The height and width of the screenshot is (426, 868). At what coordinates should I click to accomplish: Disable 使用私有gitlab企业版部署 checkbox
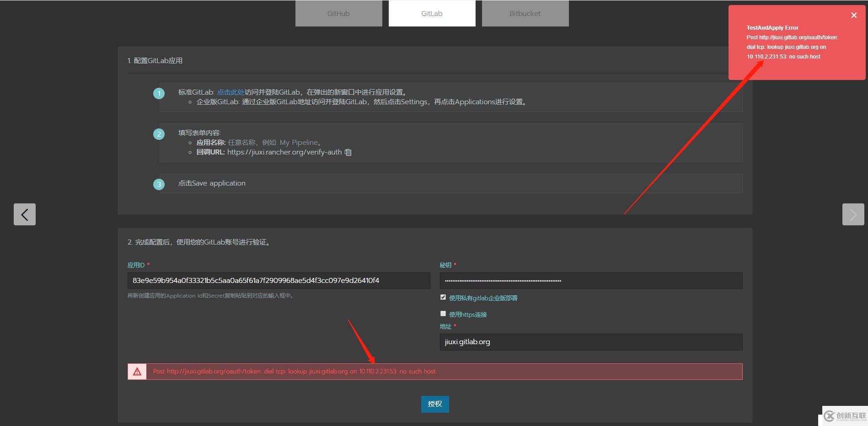(443, 297)
